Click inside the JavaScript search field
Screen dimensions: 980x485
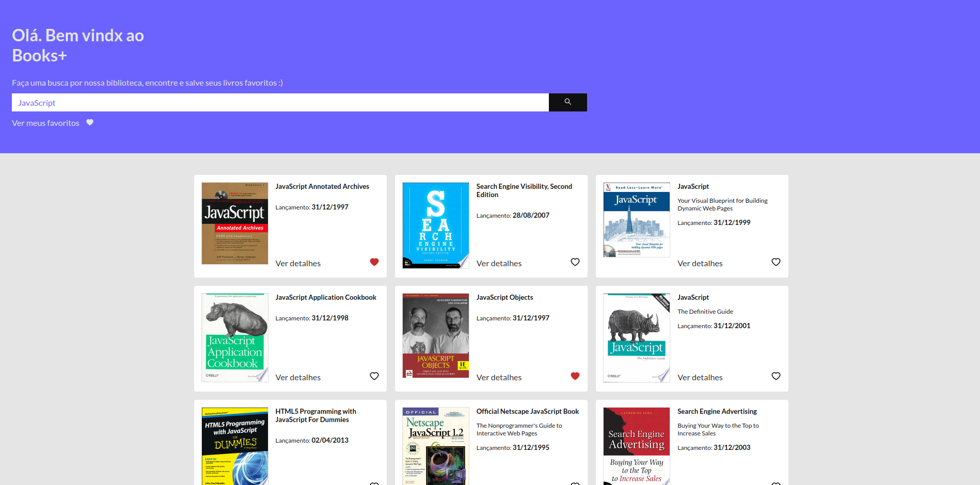tap(279, 102)
